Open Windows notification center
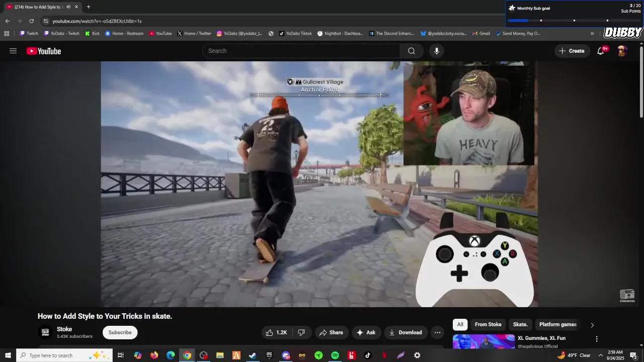Viewport: 644px width, 362px height. 633,355
